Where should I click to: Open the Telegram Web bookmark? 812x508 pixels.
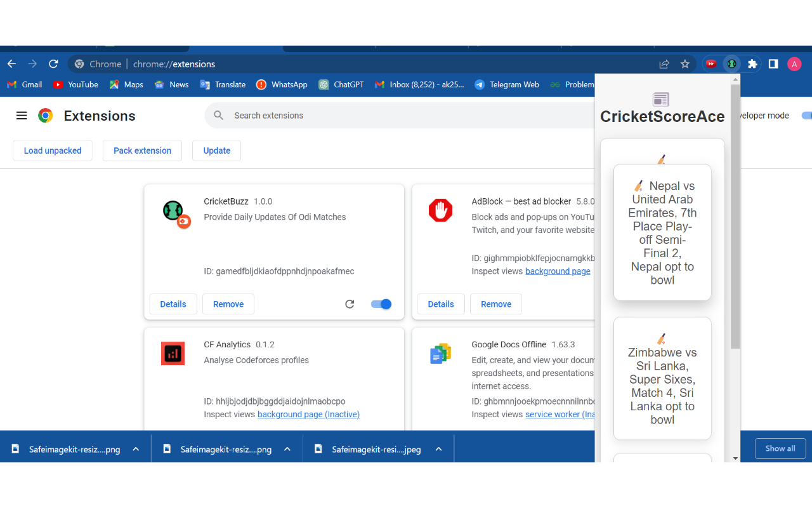click(x=507, y=84)
